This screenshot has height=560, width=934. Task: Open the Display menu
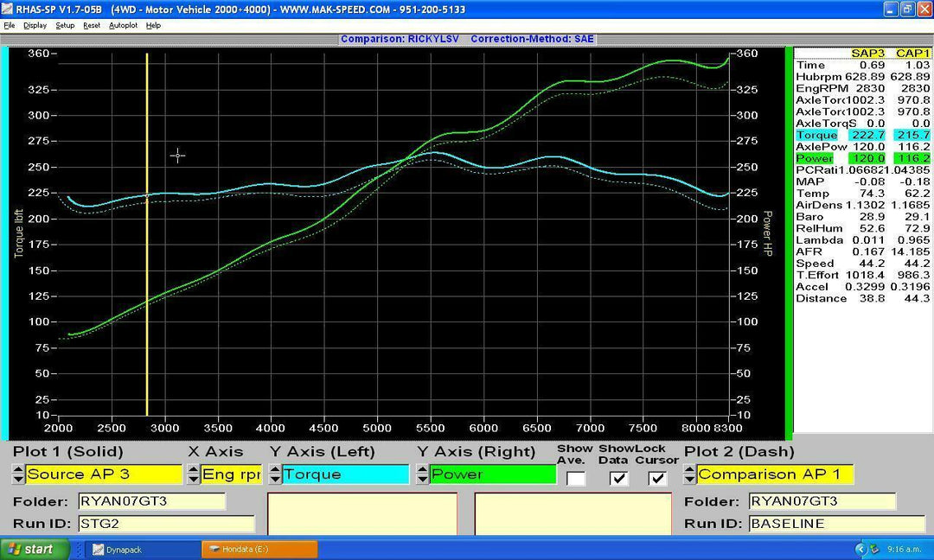[x=35, y=25]
